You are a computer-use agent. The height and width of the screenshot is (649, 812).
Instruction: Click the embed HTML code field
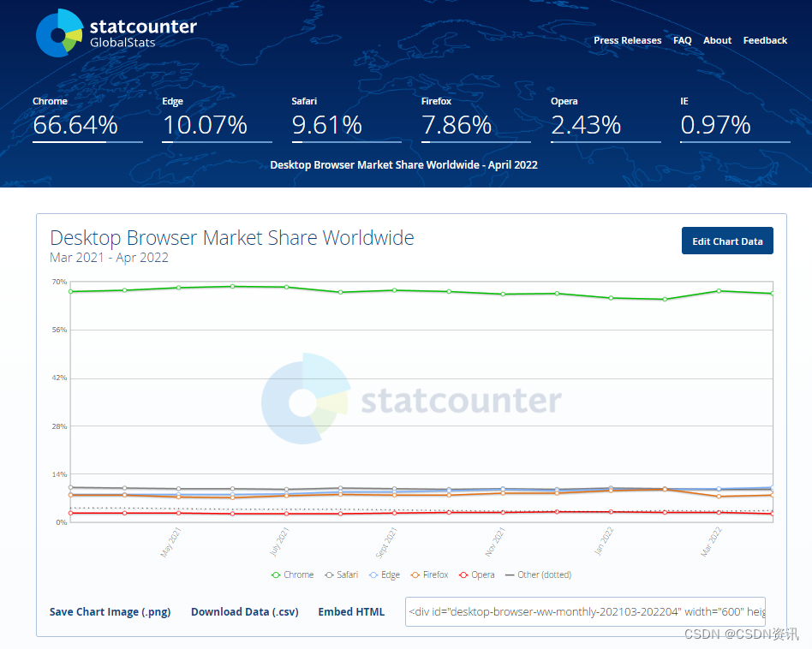click(x=585, y=611)
